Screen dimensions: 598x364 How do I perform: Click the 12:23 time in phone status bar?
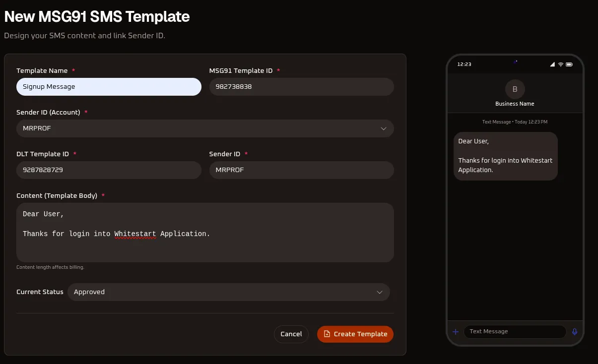pyautogui.click(x=464, y=64)
